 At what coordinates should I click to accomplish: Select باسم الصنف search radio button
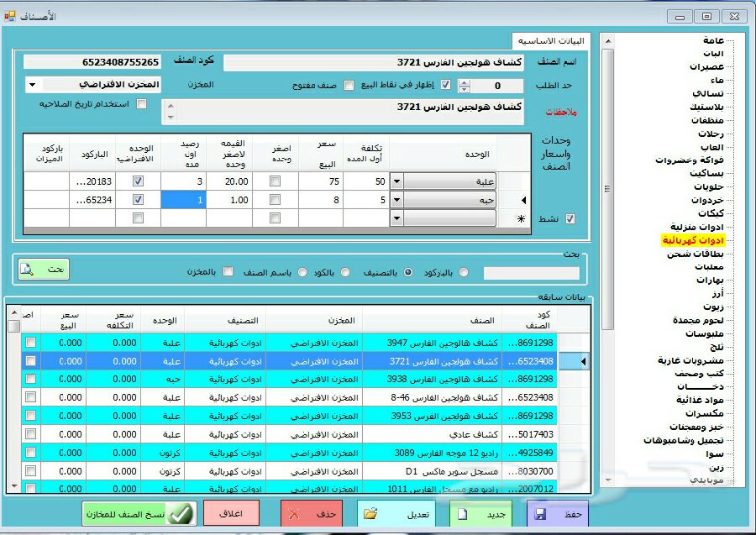coord(302,272)
